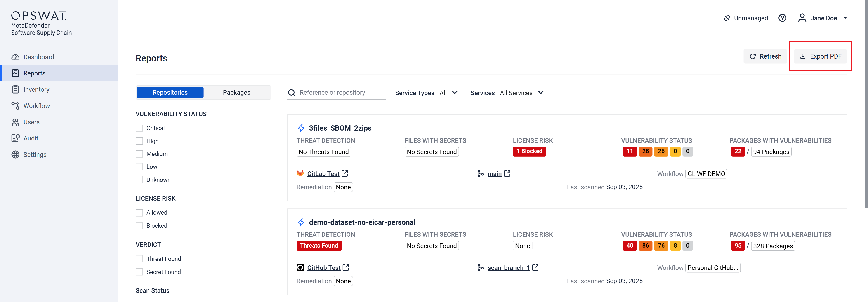The image size is (868, 302).
Task: Check the Critical vulnerability checkbox
Action: [139, 128]
